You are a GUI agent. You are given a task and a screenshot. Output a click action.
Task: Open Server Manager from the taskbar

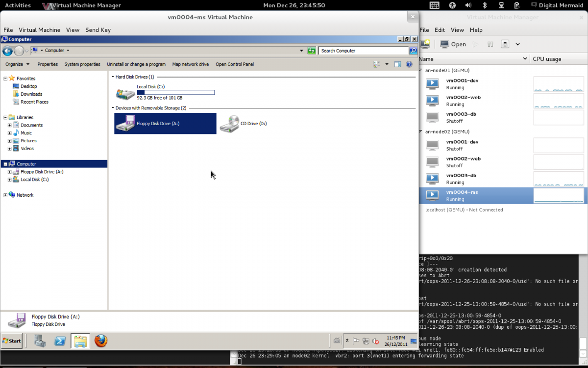40,341
